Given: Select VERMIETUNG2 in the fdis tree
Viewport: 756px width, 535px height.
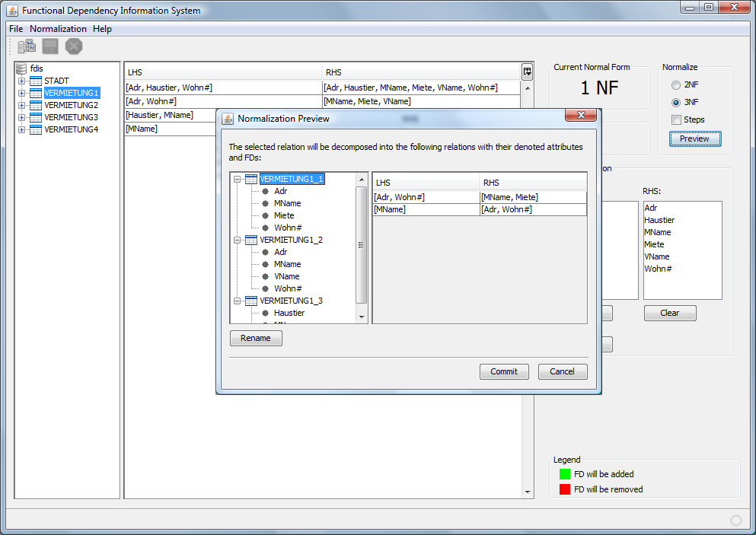Looking at the screenshot, I should point(72,105).
